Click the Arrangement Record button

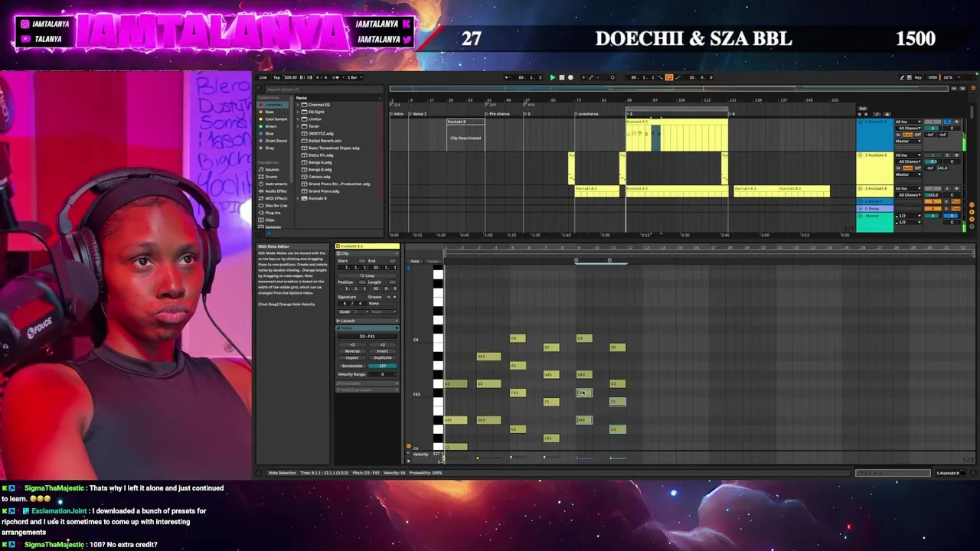570,77
